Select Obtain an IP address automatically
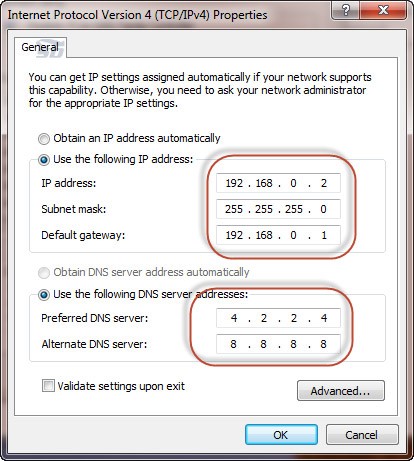This screenshot has width=414, height=461. (x=44, y=139)
